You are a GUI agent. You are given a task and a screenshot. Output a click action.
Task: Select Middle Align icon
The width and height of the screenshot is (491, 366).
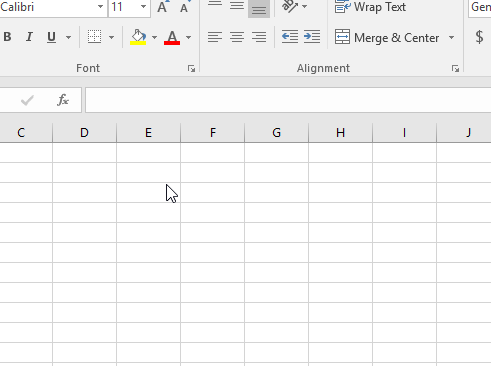pos(237,6)
